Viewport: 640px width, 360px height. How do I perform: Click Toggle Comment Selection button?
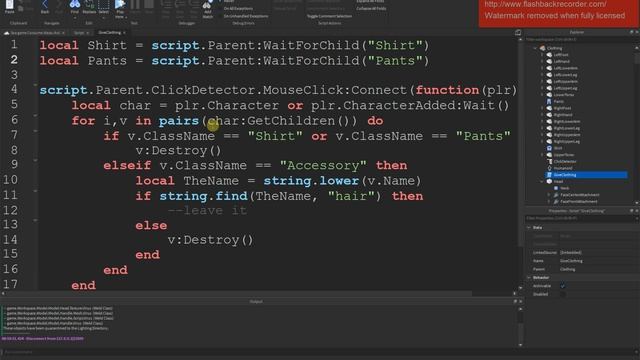(329, 16)
